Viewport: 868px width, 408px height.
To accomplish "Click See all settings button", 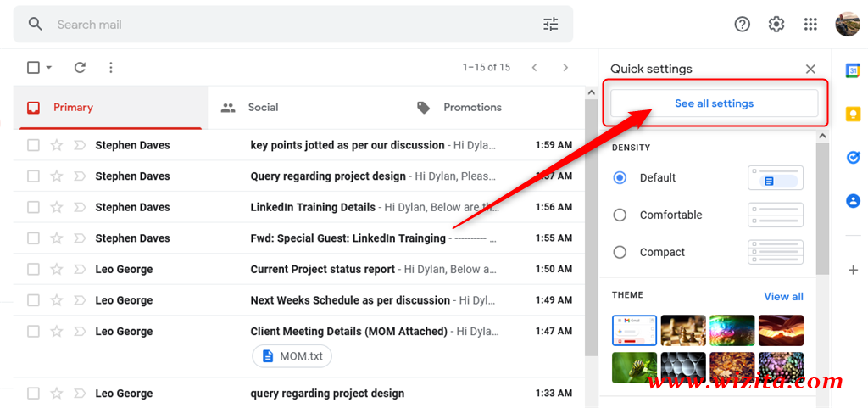I will coord(714,103).
